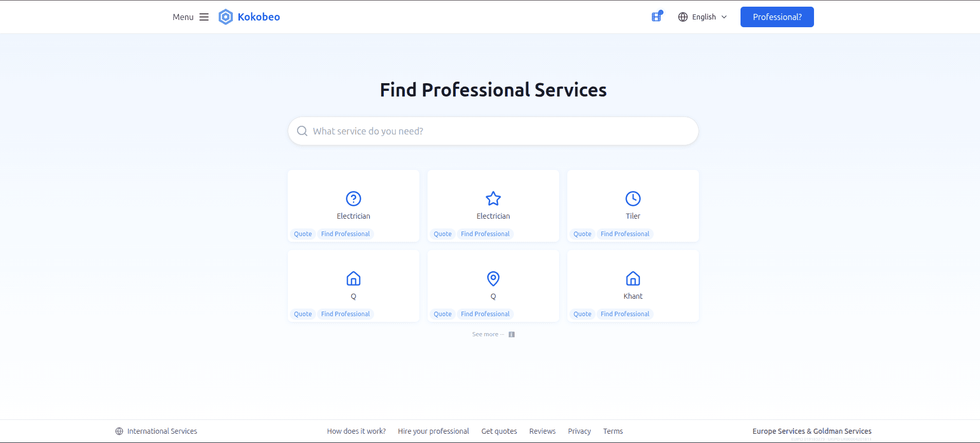This screenshot has height=443, width=980.
Task: Click the clock icon above Tiler
Action: (633, 199)
